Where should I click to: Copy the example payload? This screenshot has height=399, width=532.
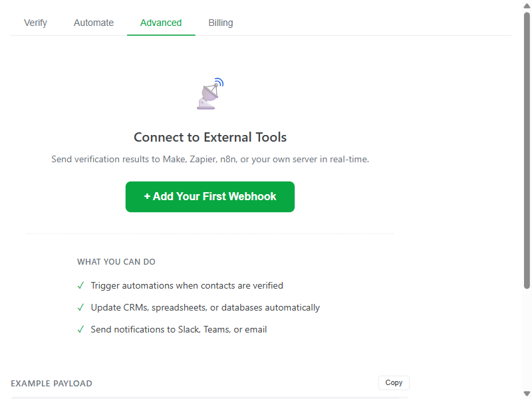tap(393, 382)
